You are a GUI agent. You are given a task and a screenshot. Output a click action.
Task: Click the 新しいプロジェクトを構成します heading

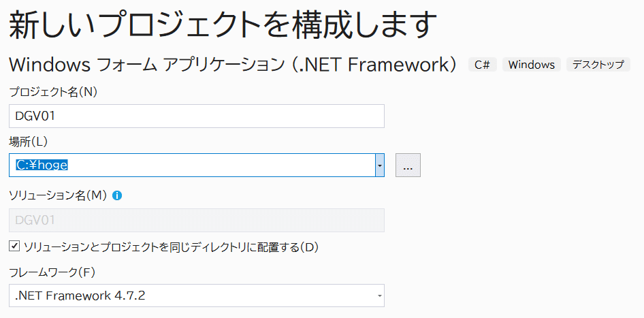click(x=221, y=26)
